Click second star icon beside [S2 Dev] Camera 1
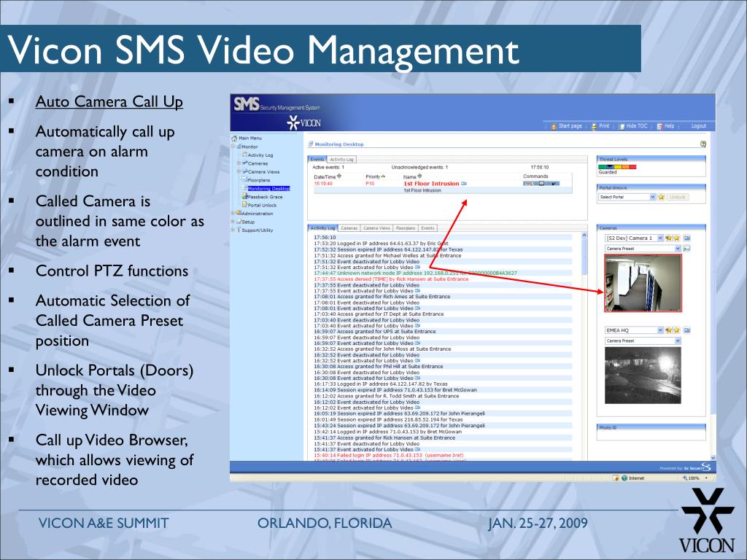 pos(676,238)
